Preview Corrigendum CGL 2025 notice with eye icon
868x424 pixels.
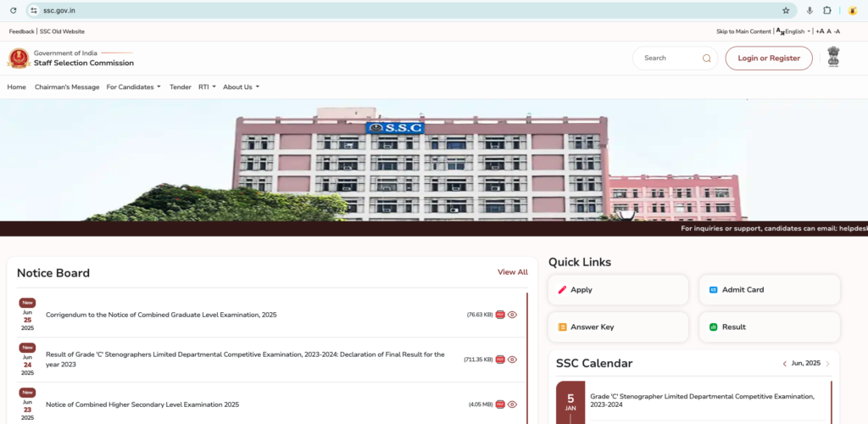point(512,315)
